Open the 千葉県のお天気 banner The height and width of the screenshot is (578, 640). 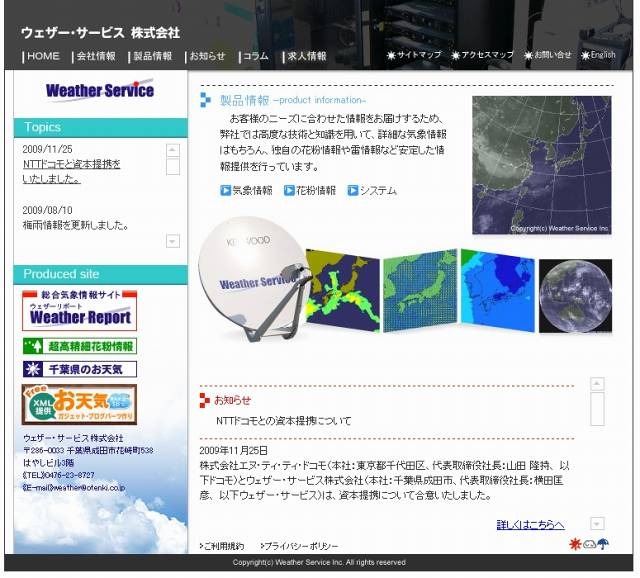tap(80, 369)
